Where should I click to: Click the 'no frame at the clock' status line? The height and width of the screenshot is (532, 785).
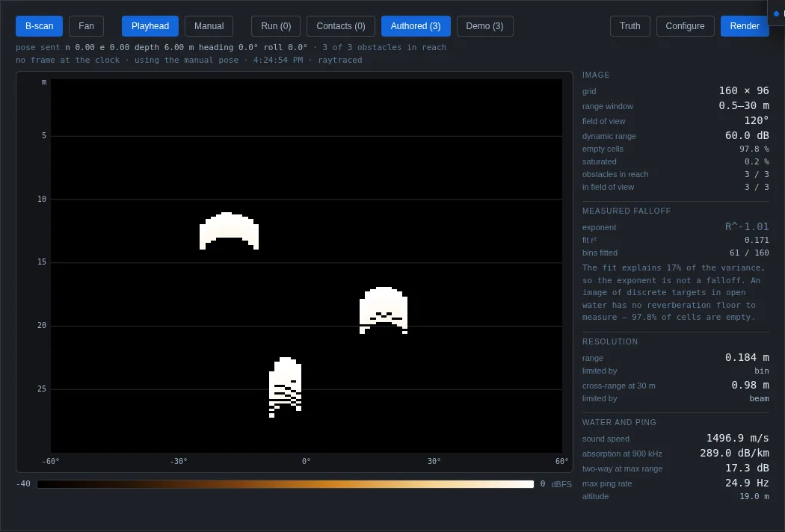(x=188, y=60)
